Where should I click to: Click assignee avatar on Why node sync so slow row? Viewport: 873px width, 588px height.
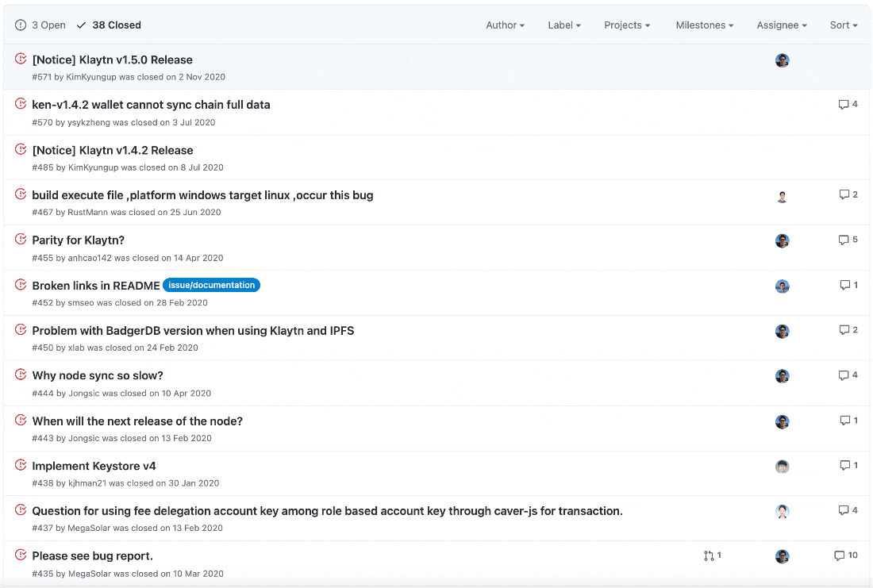click(x=783, y=376)
